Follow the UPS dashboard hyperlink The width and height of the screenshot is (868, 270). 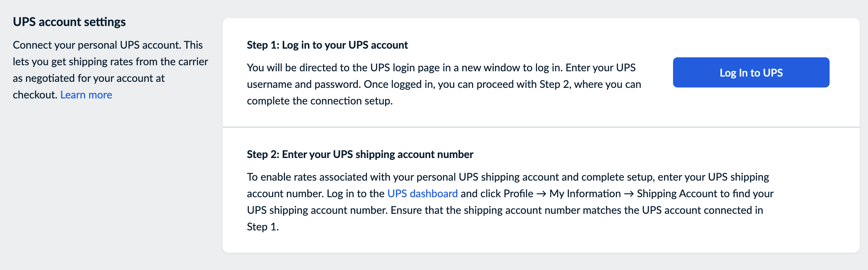422,193
